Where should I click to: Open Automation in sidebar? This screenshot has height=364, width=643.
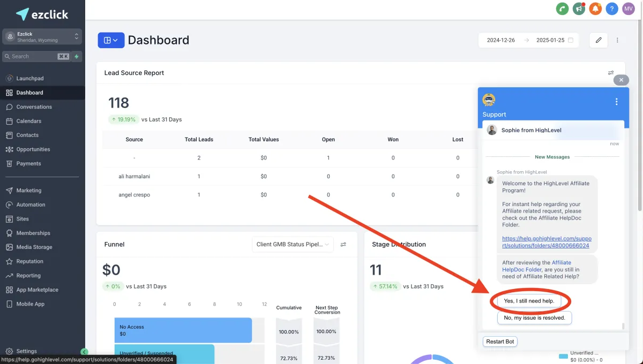pyautogui.click(x=42, y=204)
